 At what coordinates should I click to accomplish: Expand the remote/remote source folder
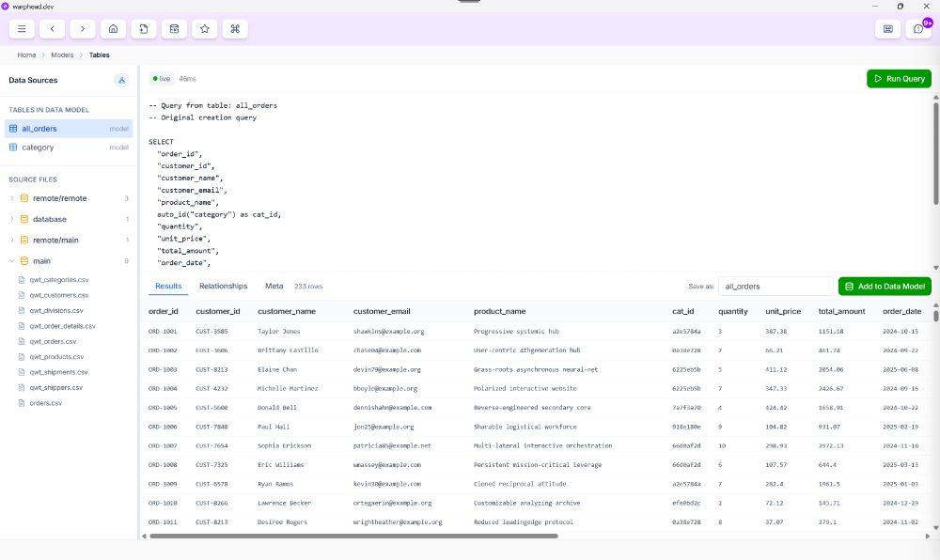point(12,198)
